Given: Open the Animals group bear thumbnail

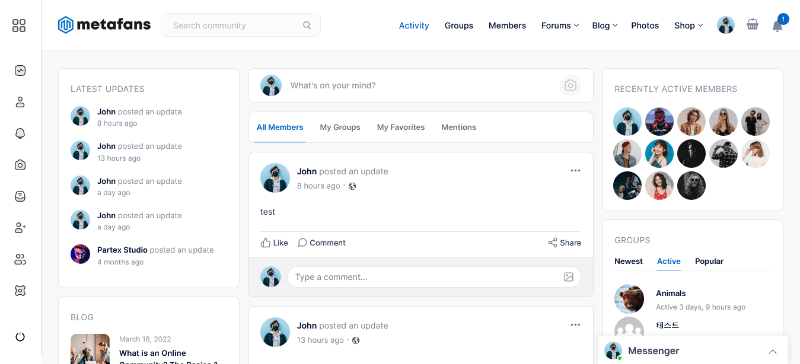Looking at the screenshot, I should coord(629,299).
